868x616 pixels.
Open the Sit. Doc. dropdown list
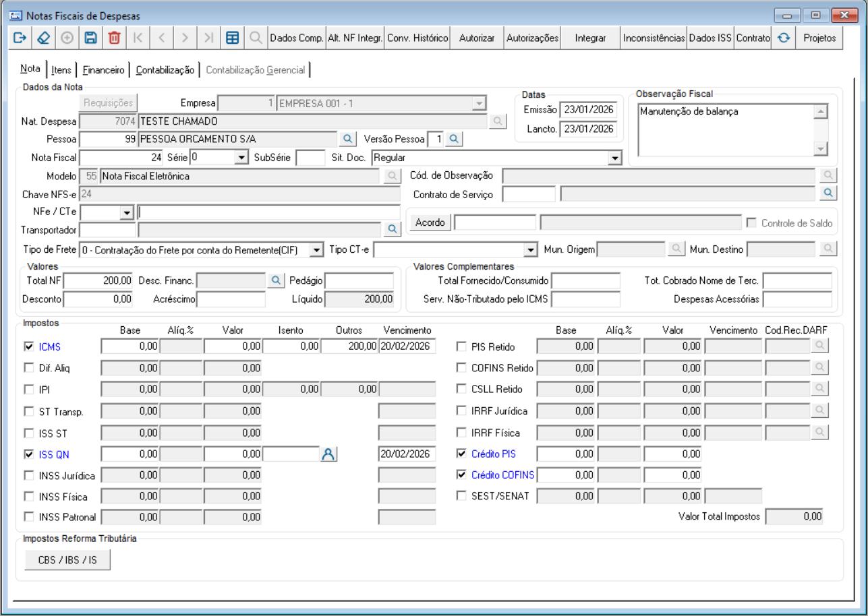tap(614, 158)
